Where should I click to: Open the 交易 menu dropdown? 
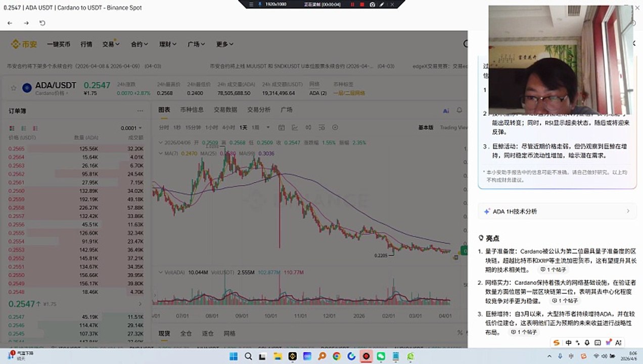pos(111,44)
